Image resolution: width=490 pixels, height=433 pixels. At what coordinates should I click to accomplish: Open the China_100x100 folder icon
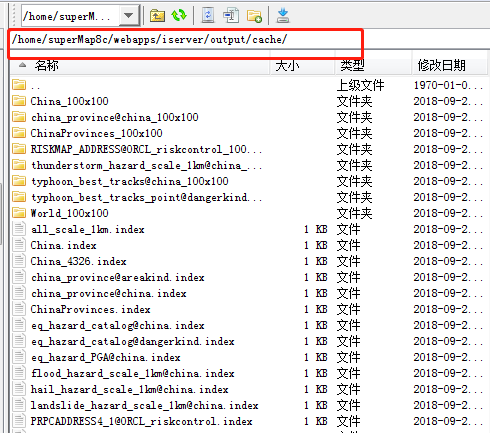19,101
